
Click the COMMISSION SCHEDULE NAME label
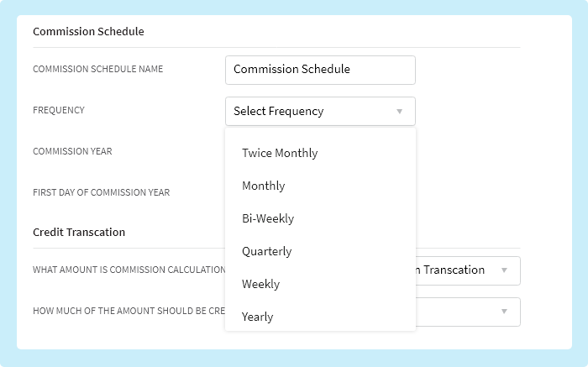(x=97, y=69)
